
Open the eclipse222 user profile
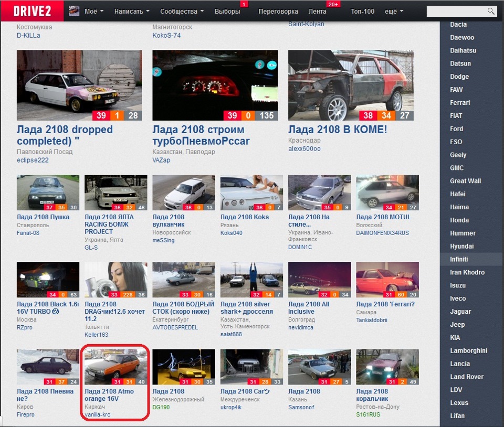[x=33, y=160]
